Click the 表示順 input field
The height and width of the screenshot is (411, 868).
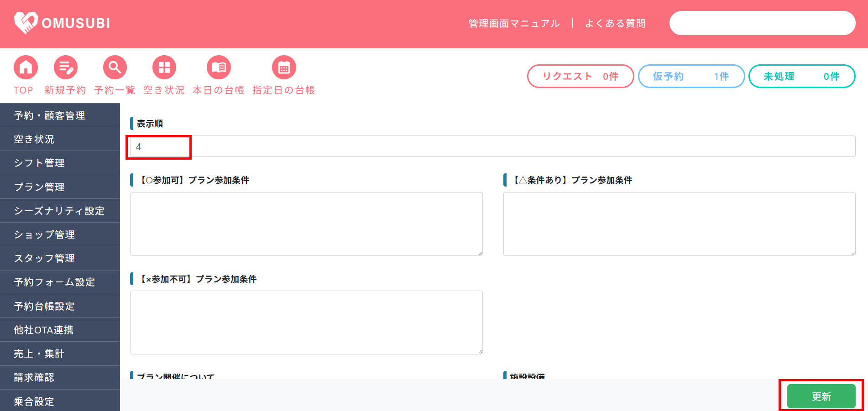click(x=492, y=146)
